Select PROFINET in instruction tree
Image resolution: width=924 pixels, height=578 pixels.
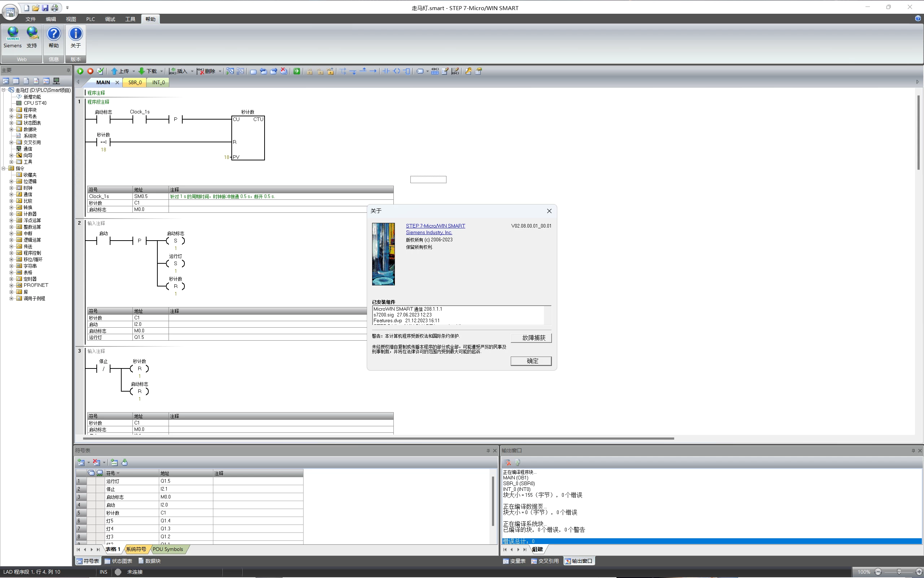click(x=36, y=285)
